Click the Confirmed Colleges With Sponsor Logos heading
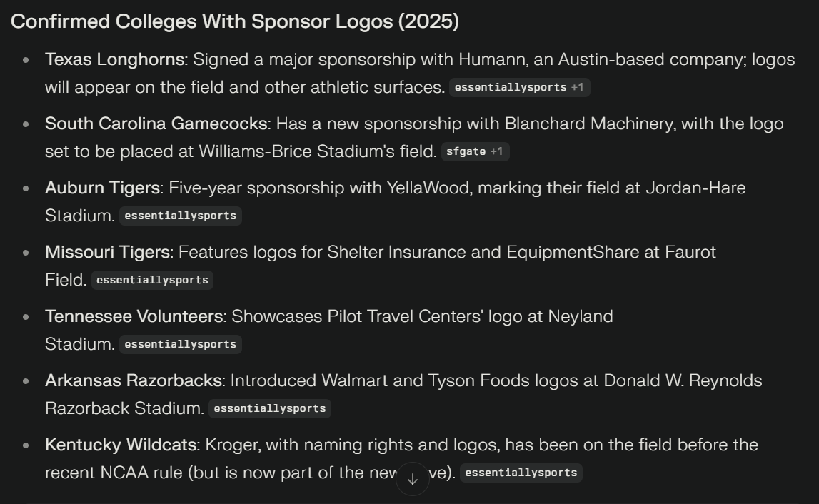The width and height of the screenshot is (819, 504). click(234, 21)
